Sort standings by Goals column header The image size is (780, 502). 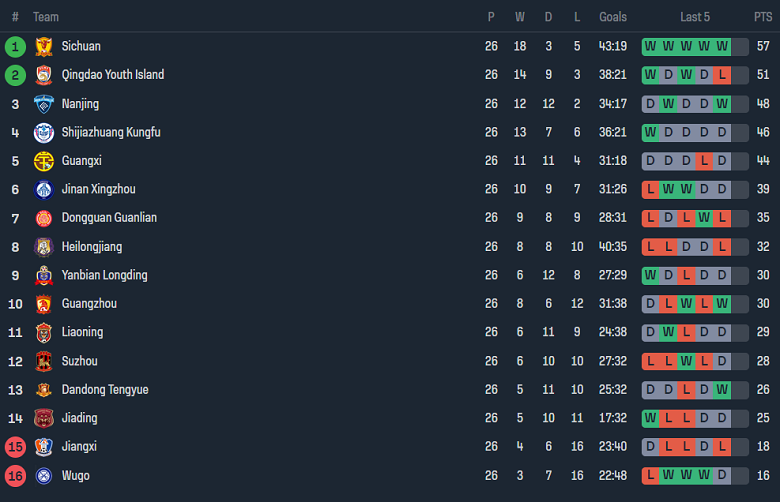click(613, 17)
